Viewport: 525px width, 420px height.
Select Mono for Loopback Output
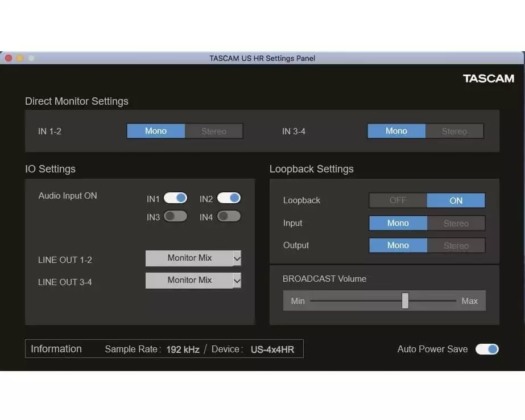click(398, 245)
